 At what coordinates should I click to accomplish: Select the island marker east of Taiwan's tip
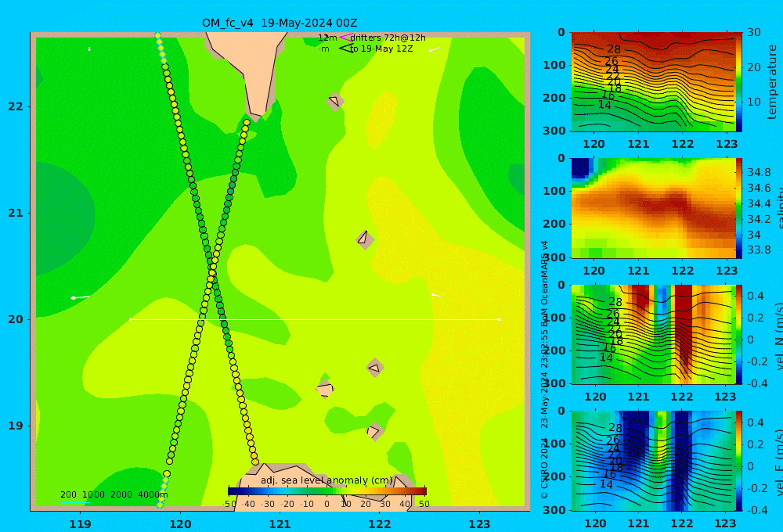335,101
